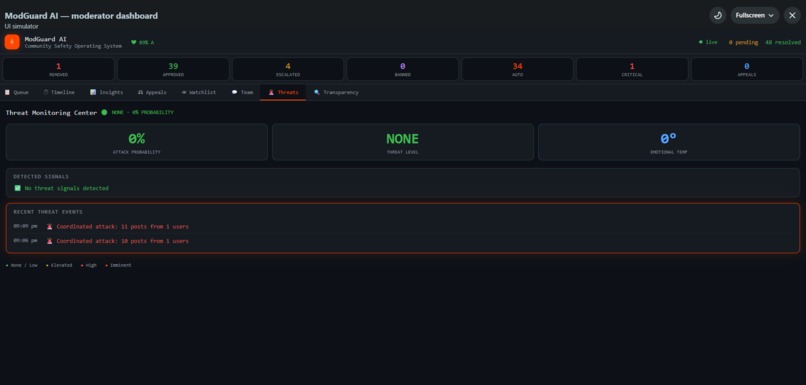Click the 'Detected Signals' header

41,176
